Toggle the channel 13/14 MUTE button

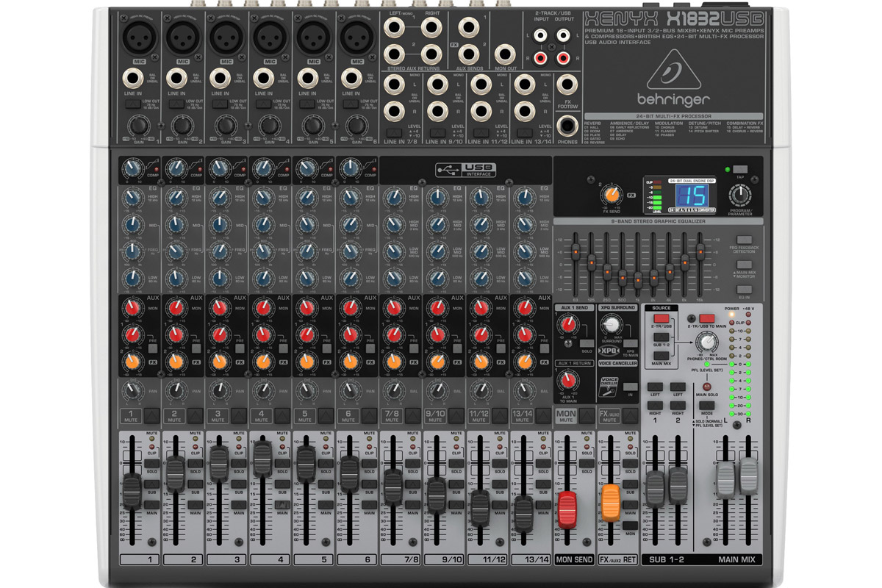[543, 417]
